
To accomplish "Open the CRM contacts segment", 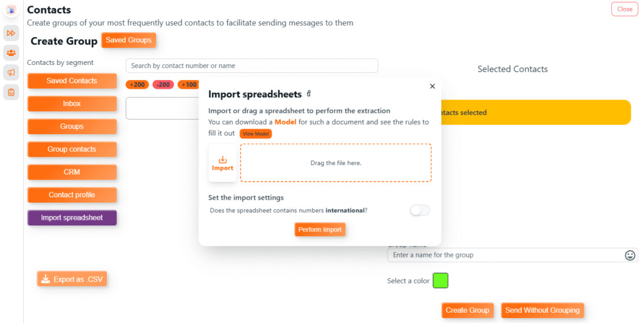I will [72, 172].
